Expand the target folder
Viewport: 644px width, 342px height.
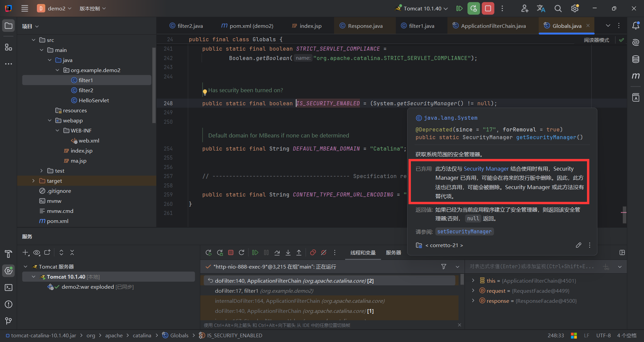(x=33, y=181)
